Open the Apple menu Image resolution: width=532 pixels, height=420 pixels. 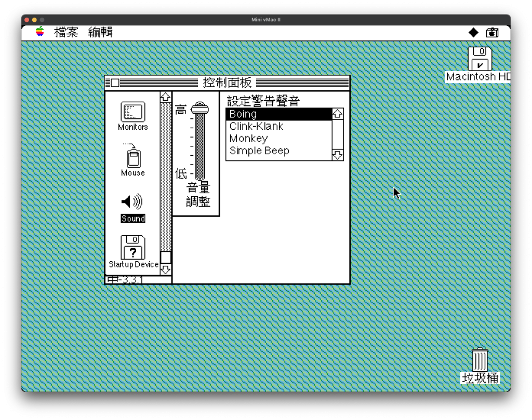pos(40,32)
